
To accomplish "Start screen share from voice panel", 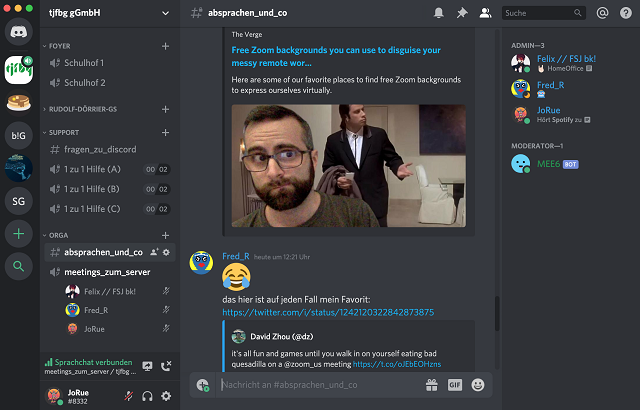I will tap(147, 366).
